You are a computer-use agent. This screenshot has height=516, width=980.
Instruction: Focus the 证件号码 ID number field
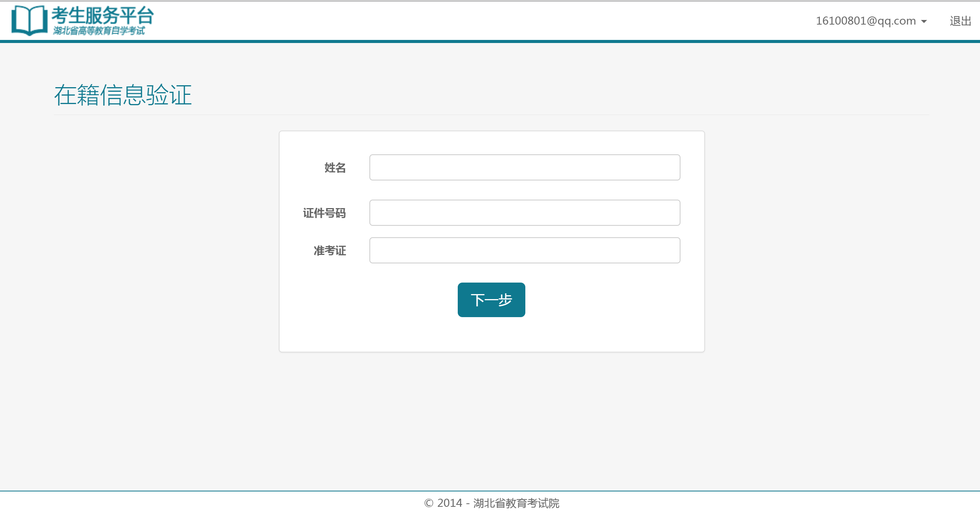[x=525, y=213]
